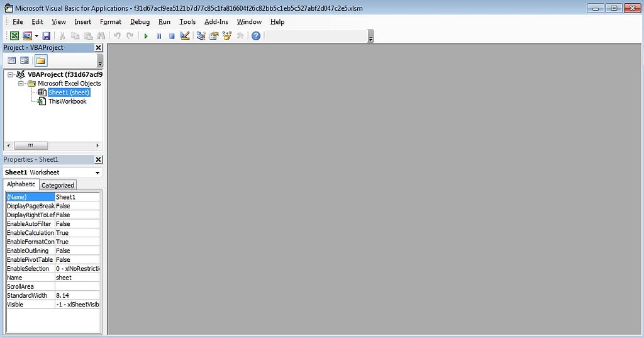Select EnablePivotTable property row

pos(53,260)
